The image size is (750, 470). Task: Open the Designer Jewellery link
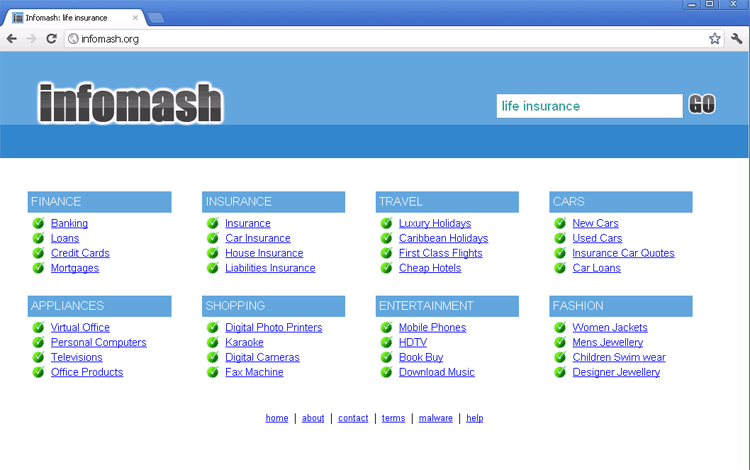[x=616, y=373]
